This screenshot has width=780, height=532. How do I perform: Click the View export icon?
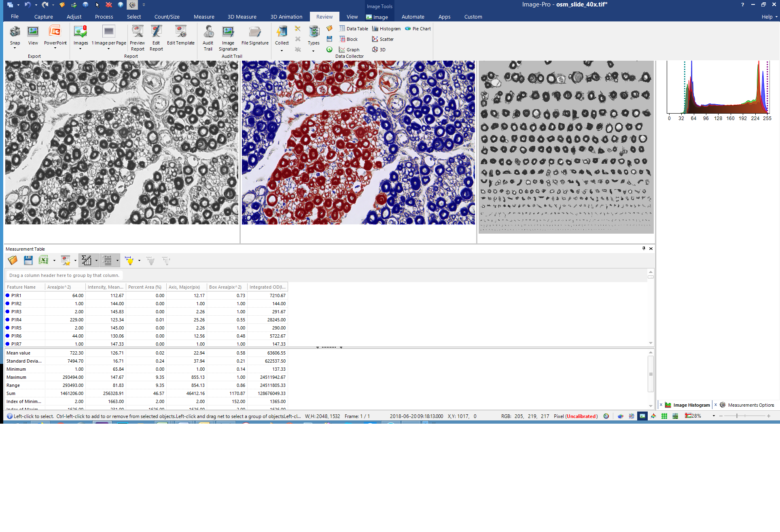click(33, 32)
